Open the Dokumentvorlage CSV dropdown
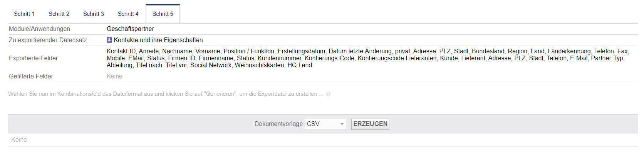The image size is (644, 153). (325, 124)
